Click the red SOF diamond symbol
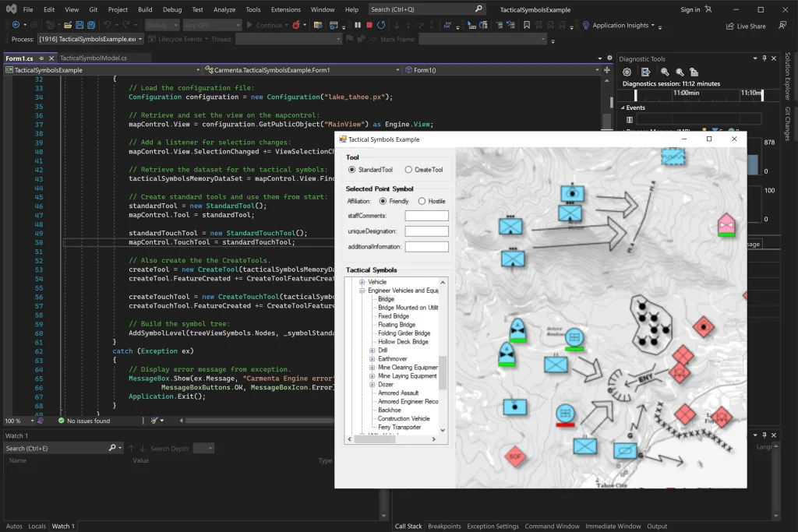This screenshot has width=798, height=532. tap(514, 455)
